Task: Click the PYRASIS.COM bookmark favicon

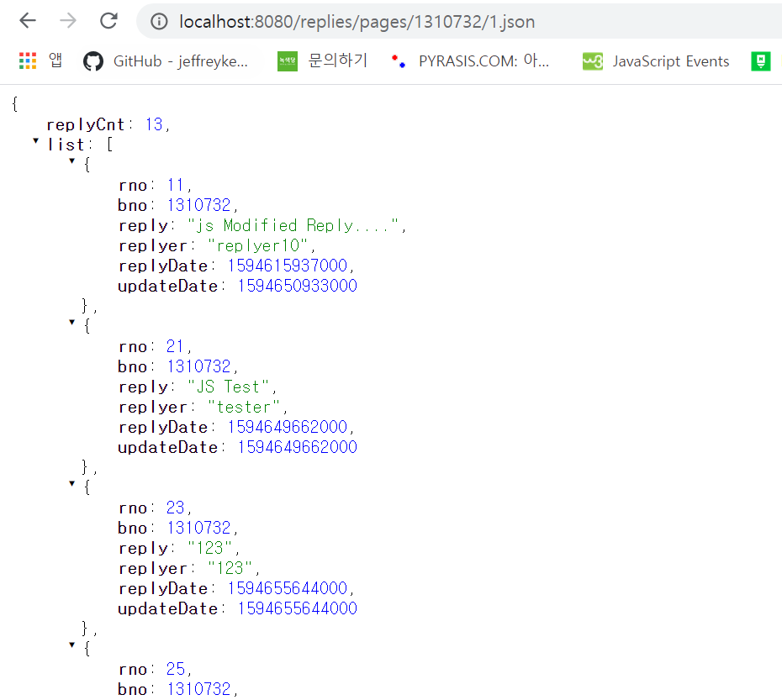Action: point(398,61)
